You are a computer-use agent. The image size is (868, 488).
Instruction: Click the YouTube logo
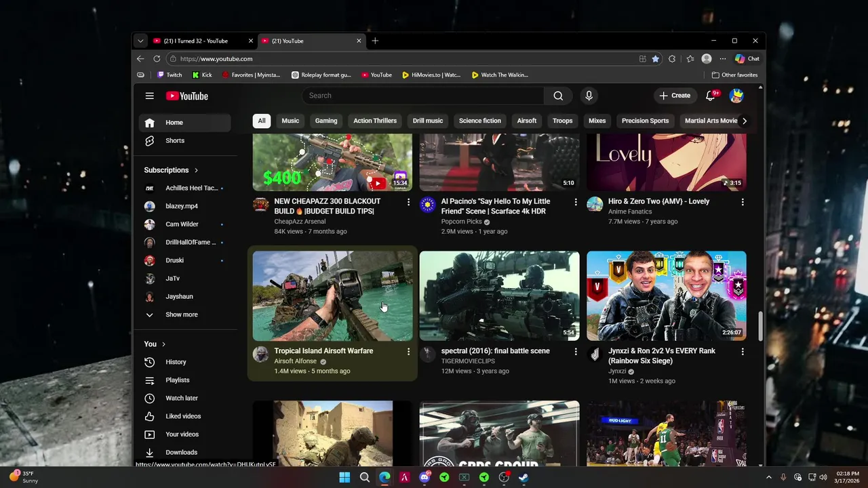point(187,96)
